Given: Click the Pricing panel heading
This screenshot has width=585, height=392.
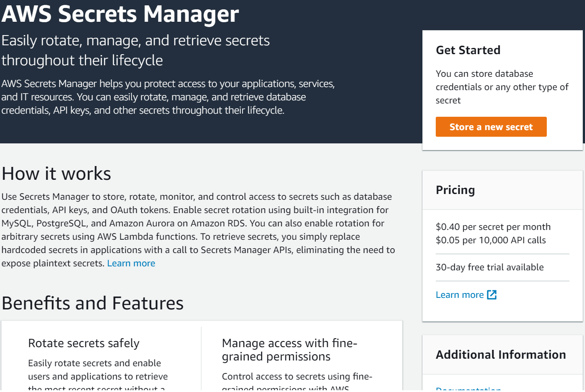Looking at the screenshot, I should point(455,190).
